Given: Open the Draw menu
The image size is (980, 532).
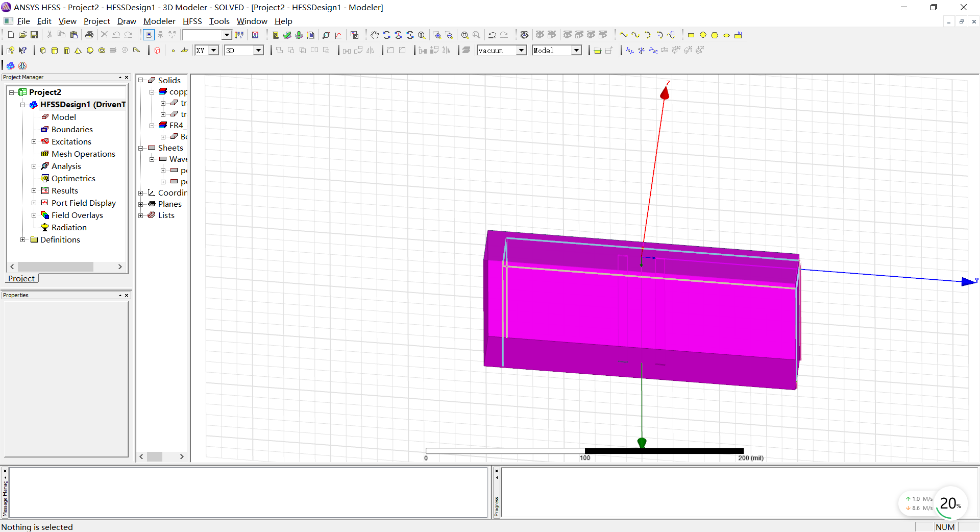Looking at the screenshot, I should [x=127, y=21].
